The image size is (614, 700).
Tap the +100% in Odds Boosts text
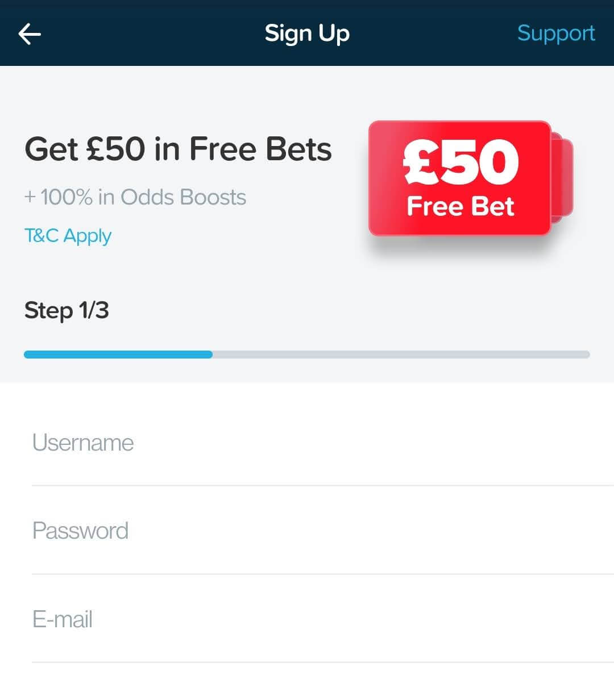pyautogui.click(x=135, y=197)
